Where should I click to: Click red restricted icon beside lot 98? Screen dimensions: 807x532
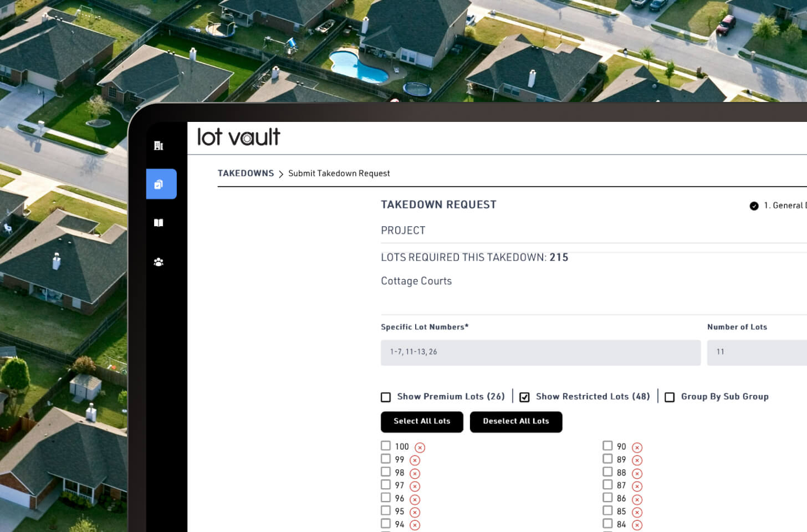415,473
